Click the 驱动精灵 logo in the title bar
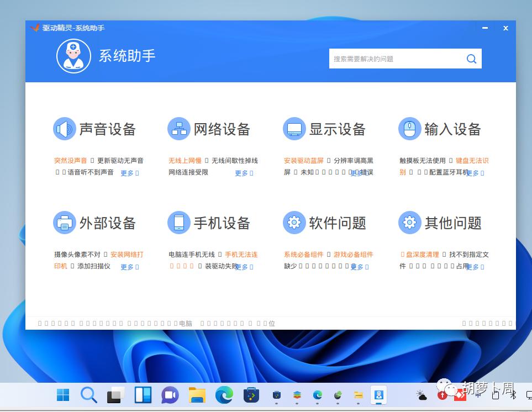Viewport: 532px width, 412px height. 34,28
